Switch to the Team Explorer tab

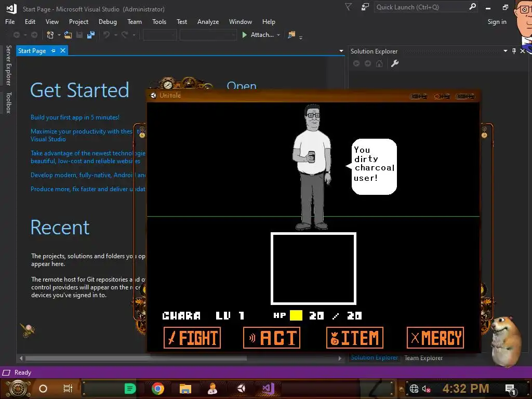click(423, 358)
